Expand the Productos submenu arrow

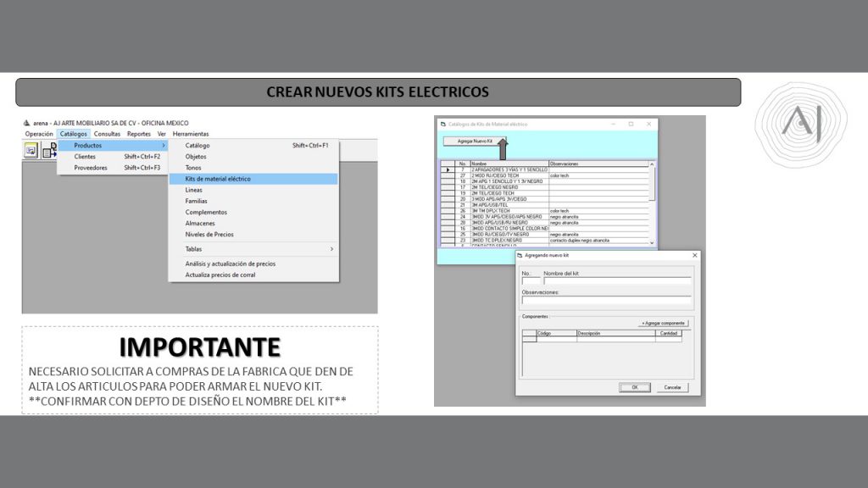point(164,146)
